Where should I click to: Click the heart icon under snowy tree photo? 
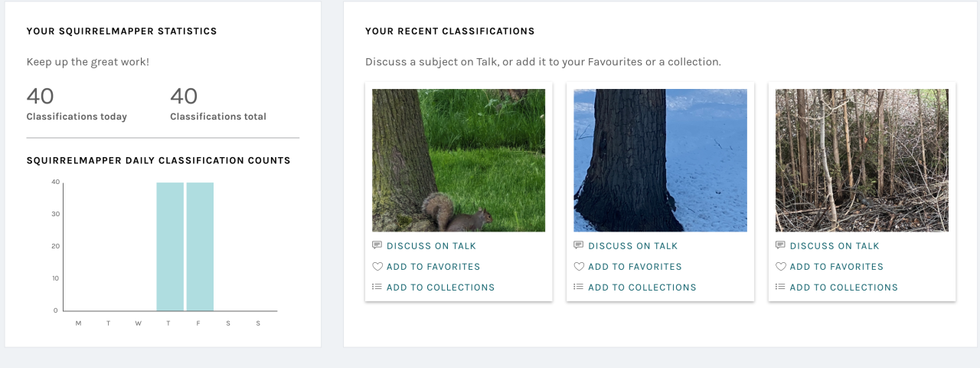[x=579, y=266]
